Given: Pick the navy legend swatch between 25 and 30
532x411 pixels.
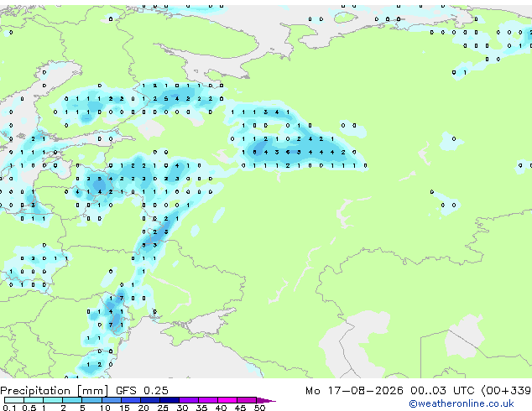Looking at the screenshot, I should [x=170, y=400].
